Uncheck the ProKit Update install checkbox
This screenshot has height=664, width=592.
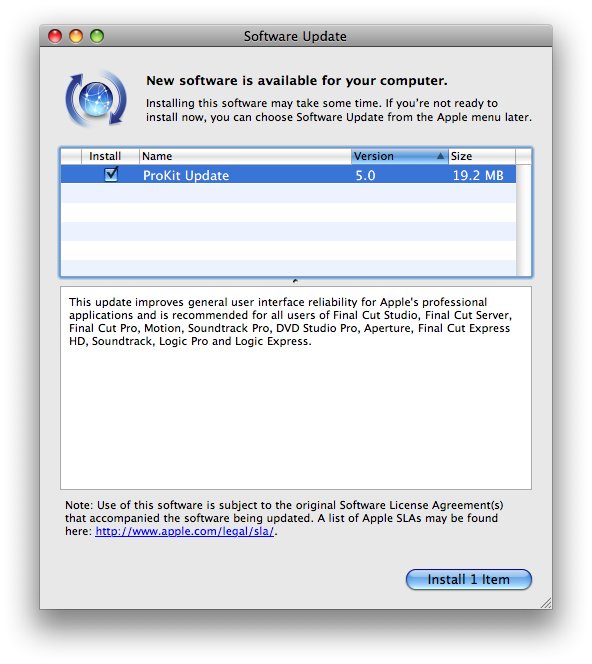(111, 174)
